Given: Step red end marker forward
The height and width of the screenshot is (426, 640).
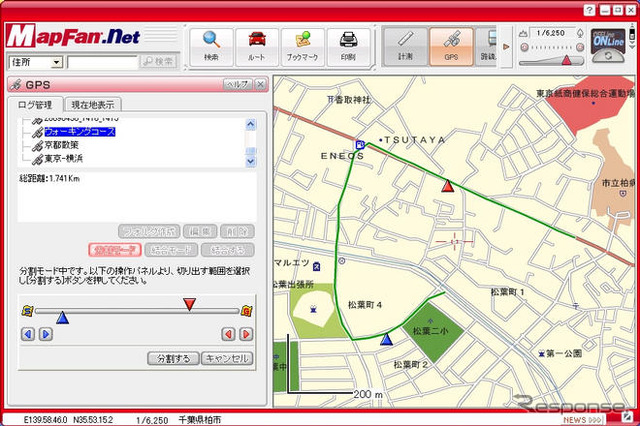Looking at the screenshot, I should point(246,334).
